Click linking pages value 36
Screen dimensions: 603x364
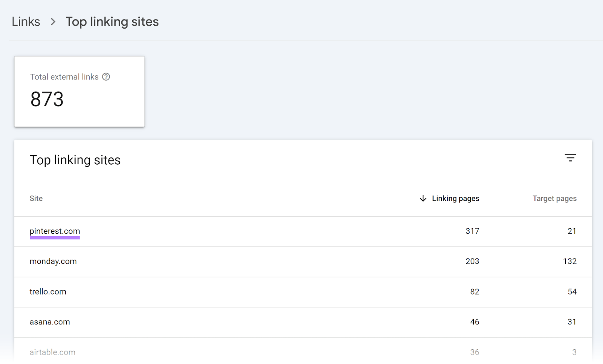(475, 352)
